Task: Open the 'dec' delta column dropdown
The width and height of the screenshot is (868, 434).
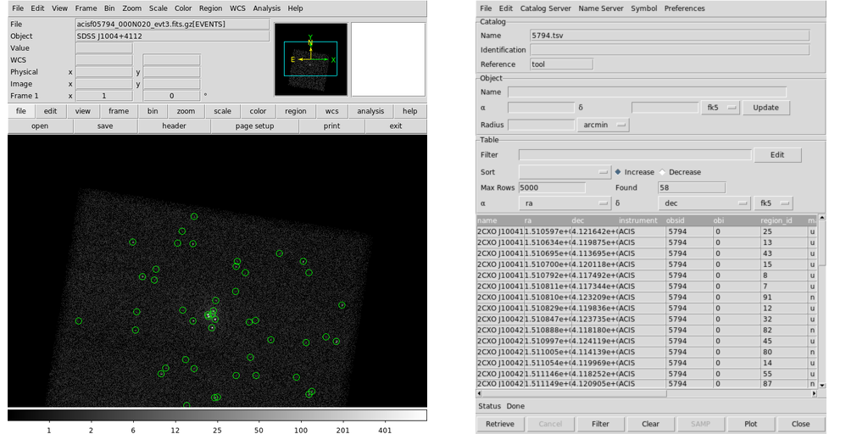Action: click(x=704, y=203)
